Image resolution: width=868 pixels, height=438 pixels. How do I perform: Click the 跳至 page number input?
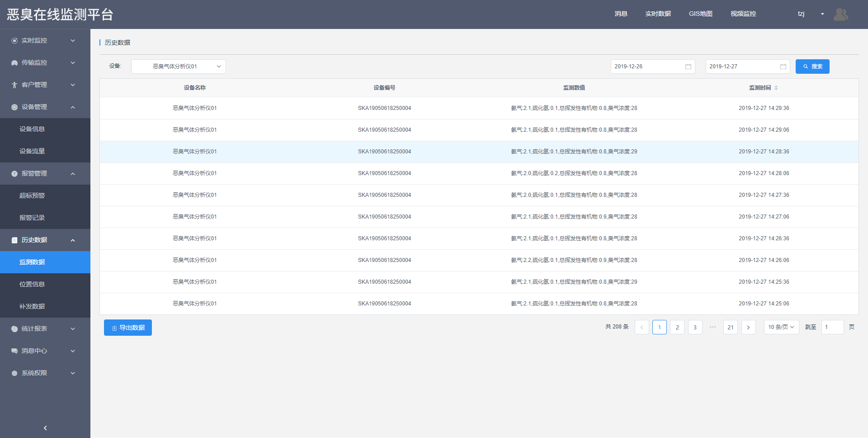[x=832, y=327]
